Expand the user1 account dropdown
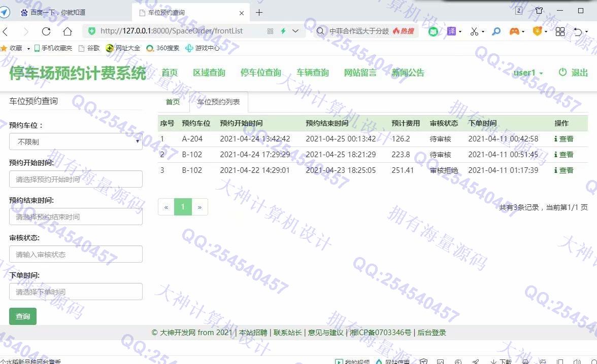The height and width of the screenshot is (364, 597). point(528,73)
